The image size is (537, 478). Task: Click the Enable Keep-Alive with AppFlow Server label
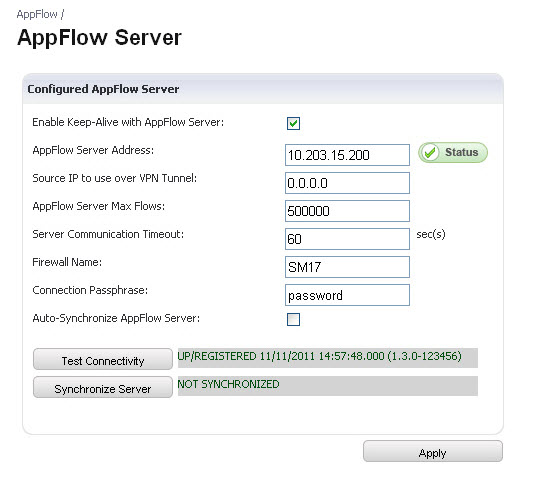[x=128, y=122]
